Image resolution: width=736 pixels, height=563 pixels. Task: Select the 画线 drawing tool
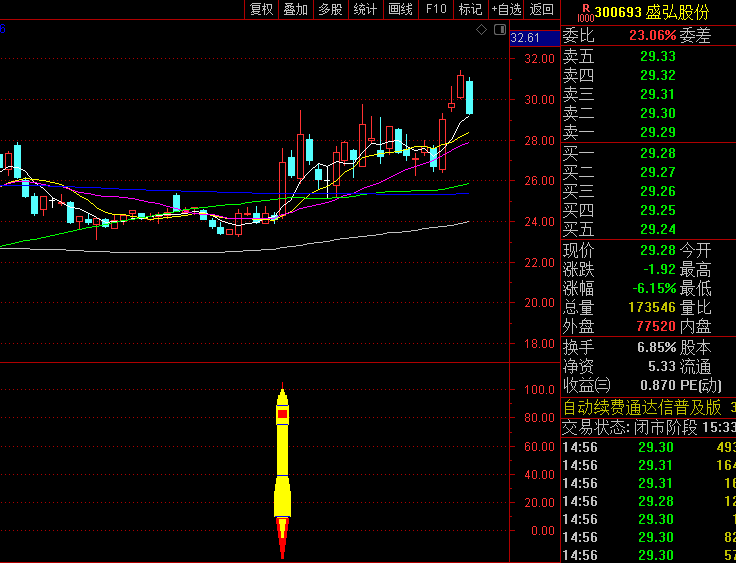tap(400, 9)
